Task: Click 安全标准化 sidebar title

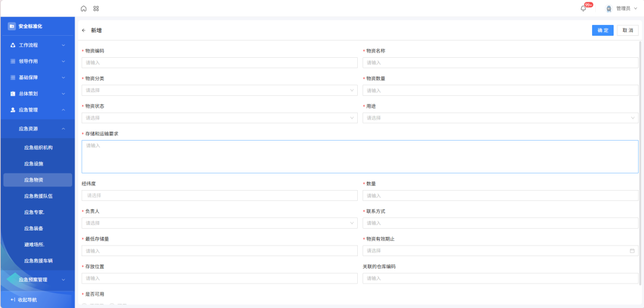Action: 30,26
